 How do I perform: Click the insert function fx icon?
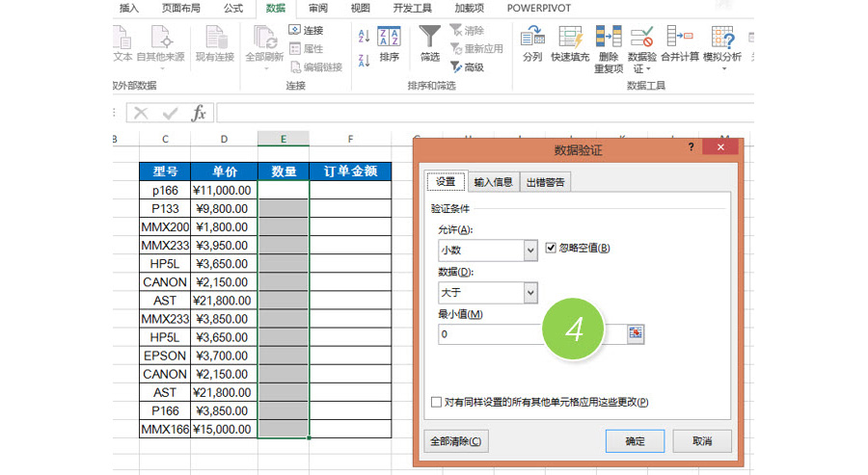[199, 113]
